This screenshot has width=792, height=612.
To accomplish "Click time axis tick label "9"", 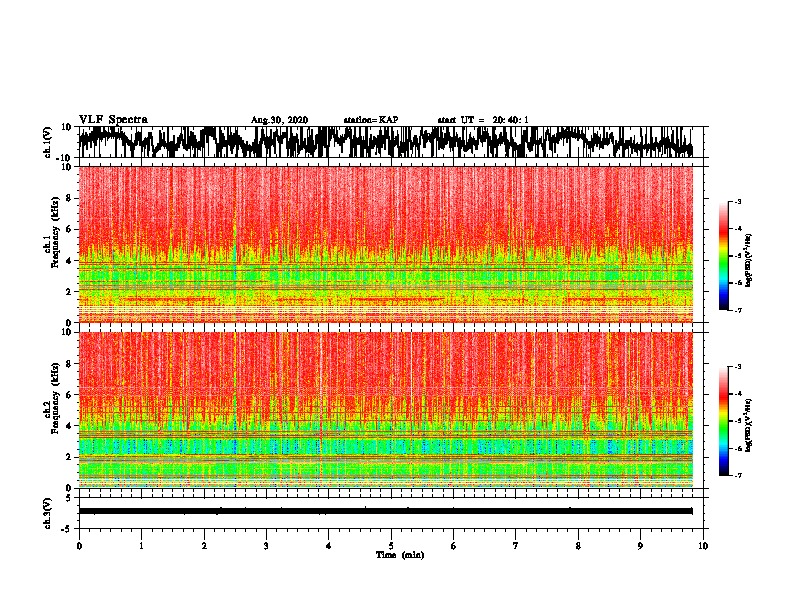I will (x=640, y=546).
